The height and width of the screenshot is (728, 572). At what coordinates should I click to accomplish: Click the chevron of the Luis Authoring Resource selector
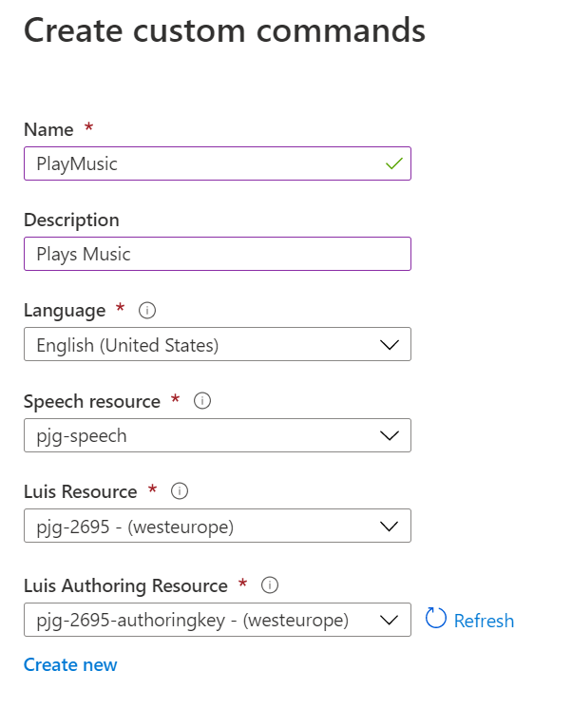[389, 620]
